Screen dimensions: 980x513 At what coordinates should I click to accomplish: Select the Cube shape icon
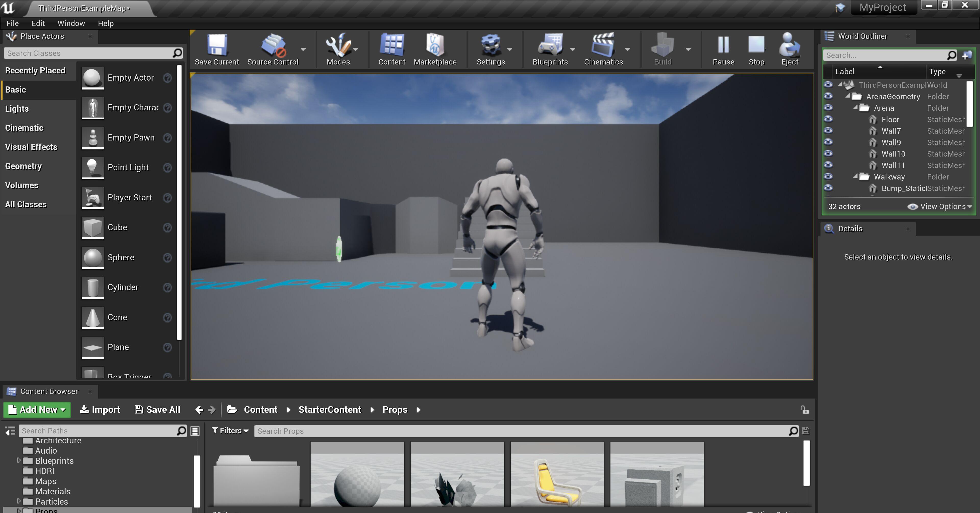(x=92, y=228)
